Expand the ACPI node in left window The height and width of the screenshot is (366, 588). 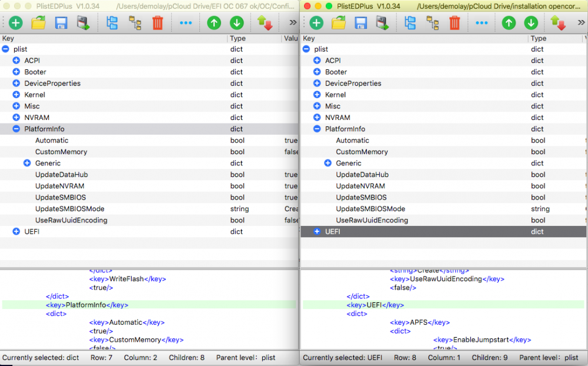[x=16, y=61]
